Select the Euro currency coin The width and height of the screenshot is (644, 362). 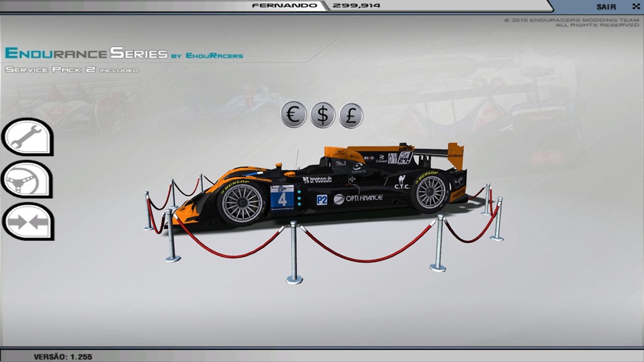pyautogui.click(x=294, y=114)
